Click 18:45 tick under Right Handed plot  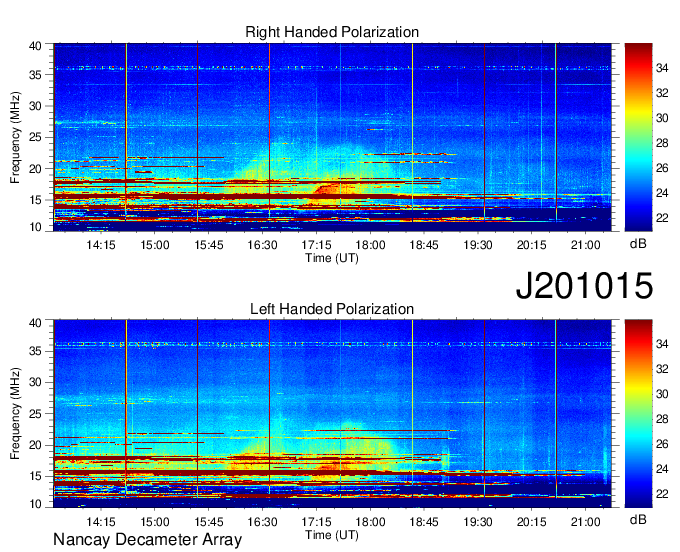[x=424, y=245]
